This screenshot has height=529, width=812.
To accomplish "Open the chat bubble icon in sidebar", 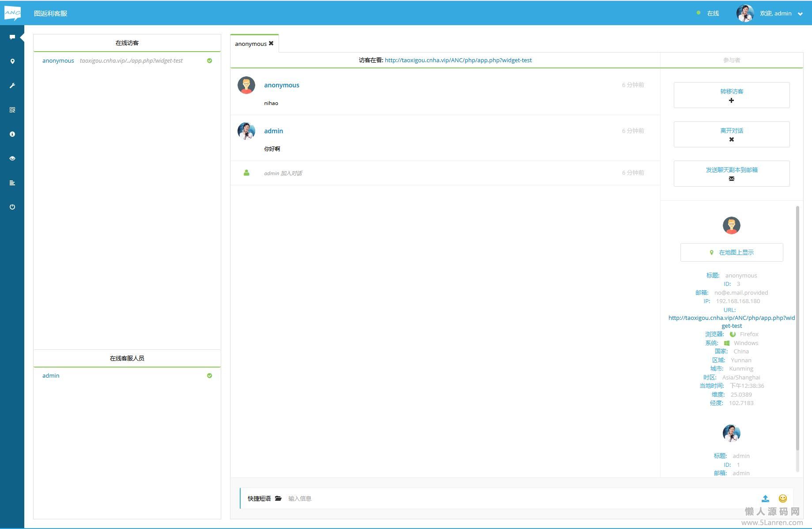I will point(12,38).
